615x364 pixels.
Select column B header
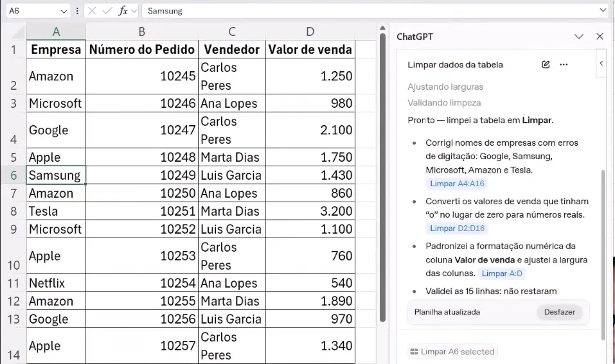[142, 31]
